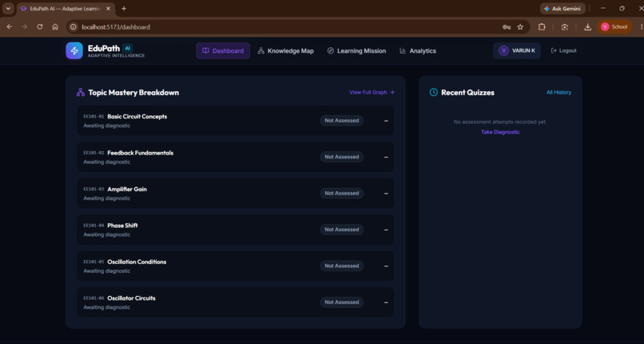Open the All History link
Screen dimensions: 644x344
pos(559,93)
